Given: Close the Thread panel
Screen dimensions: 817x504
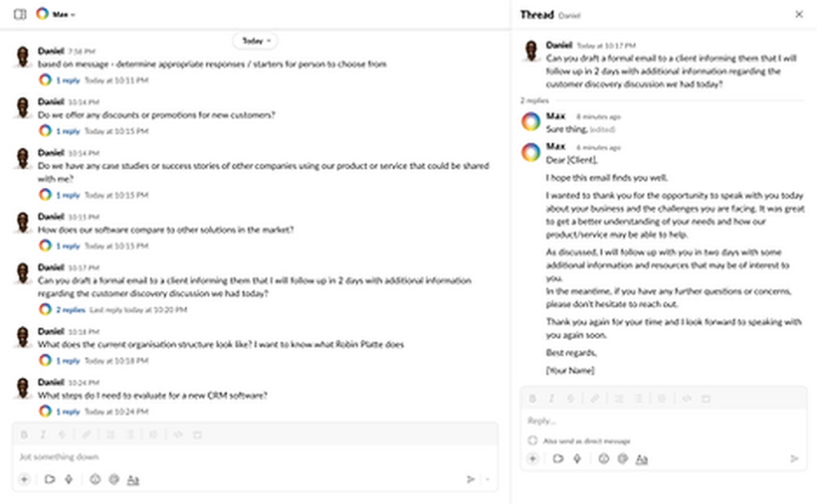Looking at the screenshot, I should [798, 14].
